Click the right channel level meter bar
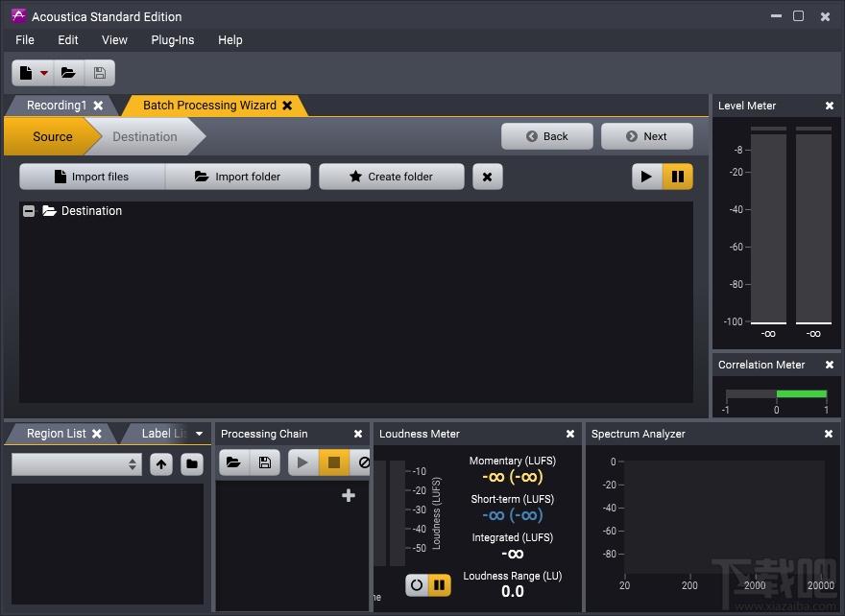The width and height of the screenshot is (845, 616). coord(813,226)
